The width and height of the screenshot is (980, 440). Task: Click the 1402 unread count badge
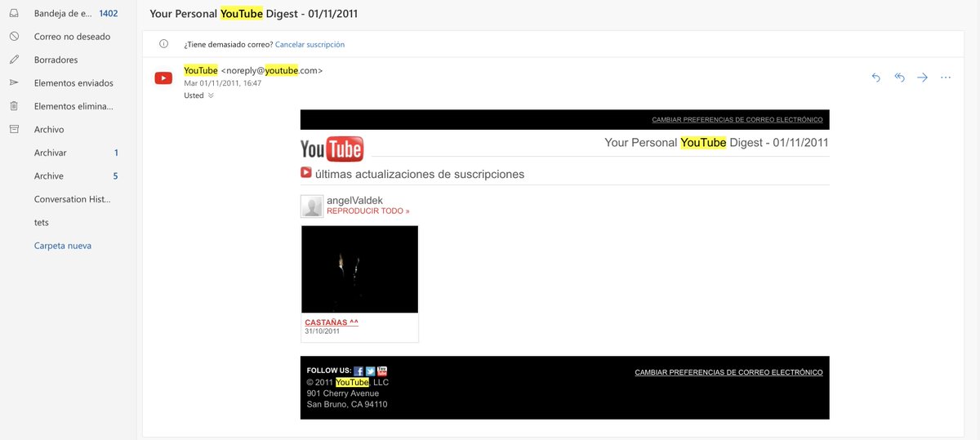click(108, 14)
